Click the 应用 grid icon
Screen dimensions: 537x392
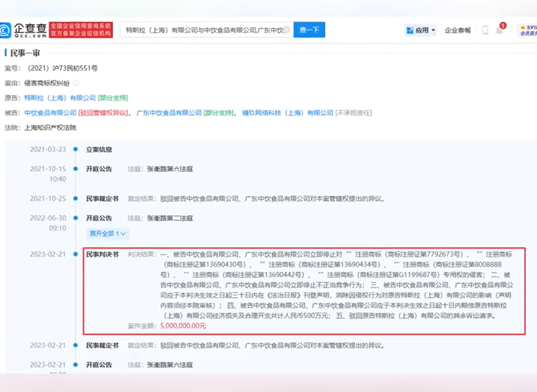point(410,30)
